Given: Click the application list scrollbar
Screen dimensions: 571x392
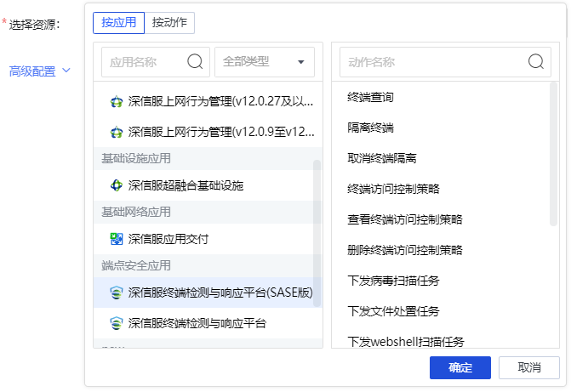Looking at the screenshot, I should [x=317, y=233].
